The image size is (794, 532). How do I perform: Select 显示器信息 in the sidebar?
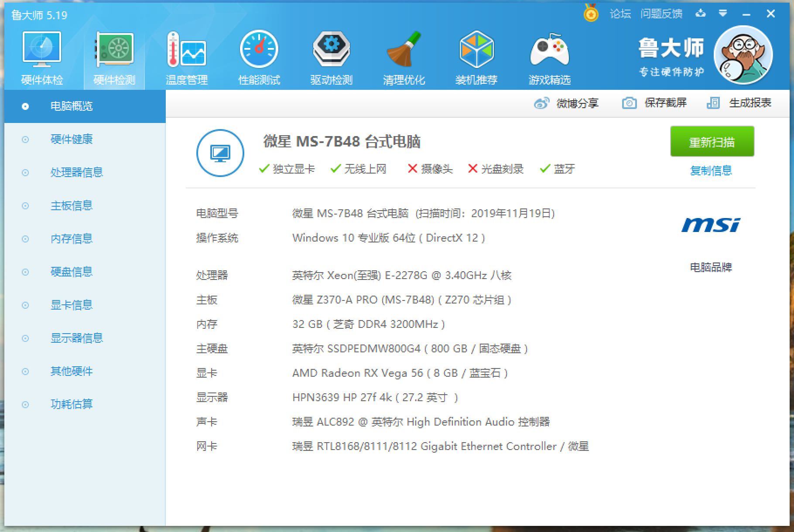[x=85, y=338]
